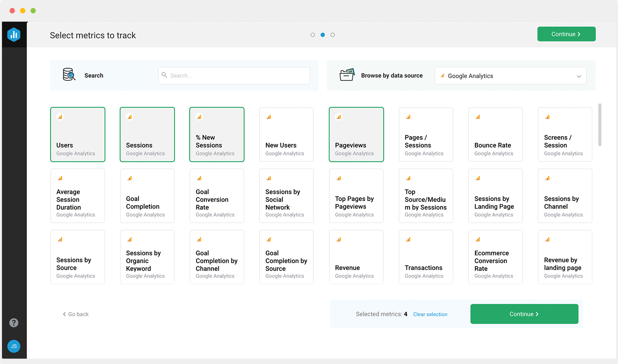Screen dimensions: 618x364
Task: Click the Analytics icon on Bounce Rate card
Action: 478,117
